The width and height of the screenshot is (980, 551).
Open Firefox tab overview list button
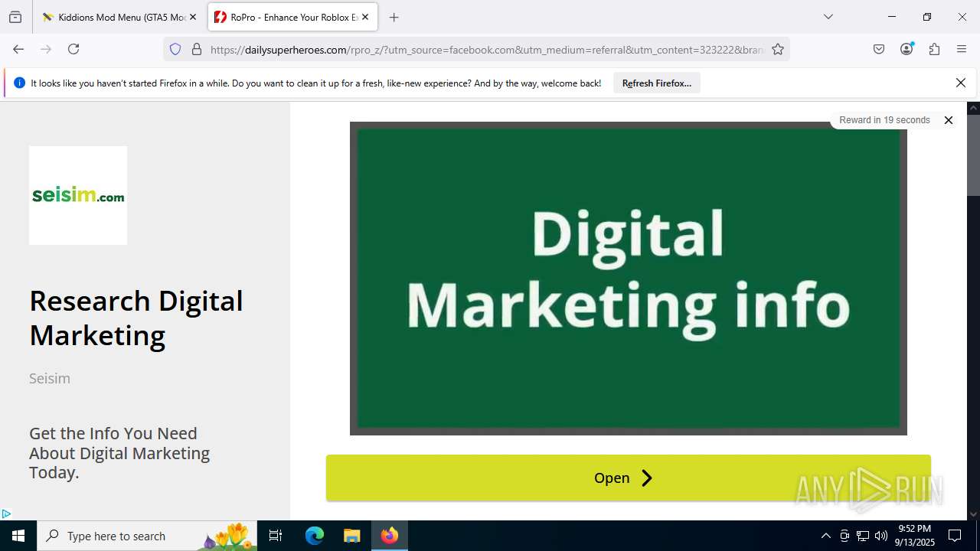pyautogui.click(x=15, y=17)
